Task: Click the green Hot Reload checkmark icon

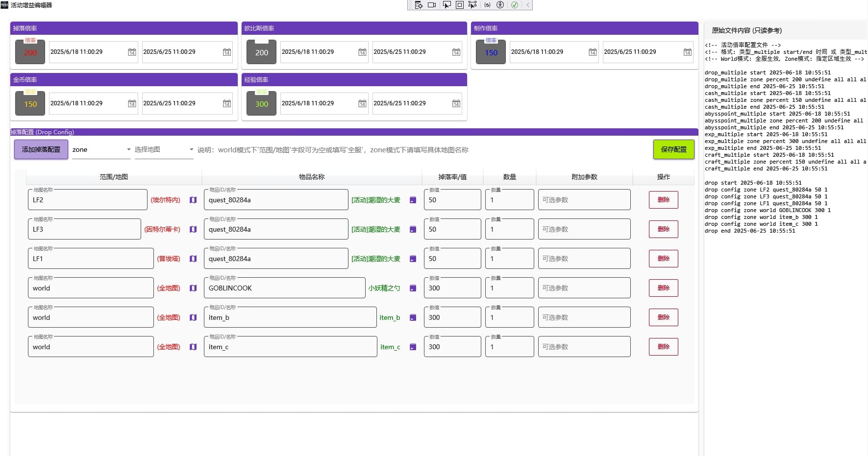Action: pyautogui.click(x=514, y=5)
